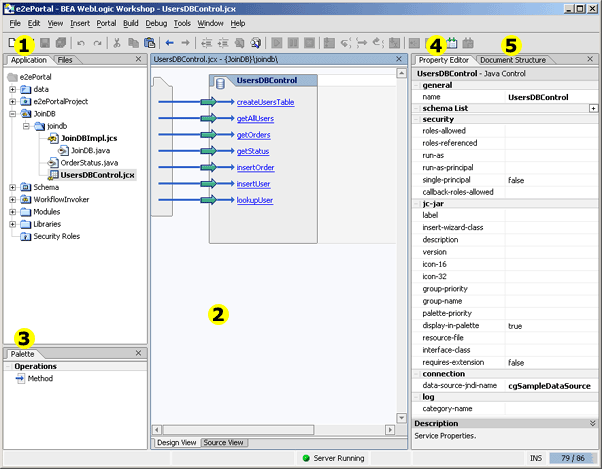Click the plus button on schema List row

point(593,109)
